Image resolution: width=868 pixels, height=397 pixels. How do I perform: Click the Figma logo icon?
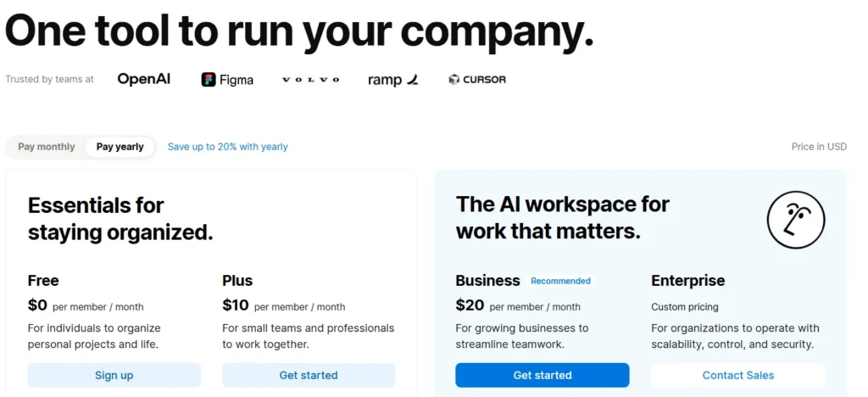pyautogui.click(x=209, y=80)
